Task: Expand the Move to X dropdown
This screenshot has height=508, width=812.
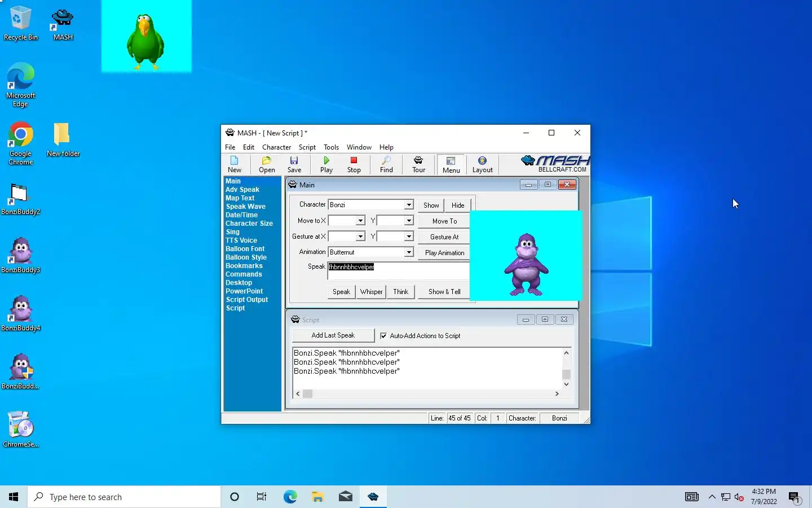Action: (360, 221)
